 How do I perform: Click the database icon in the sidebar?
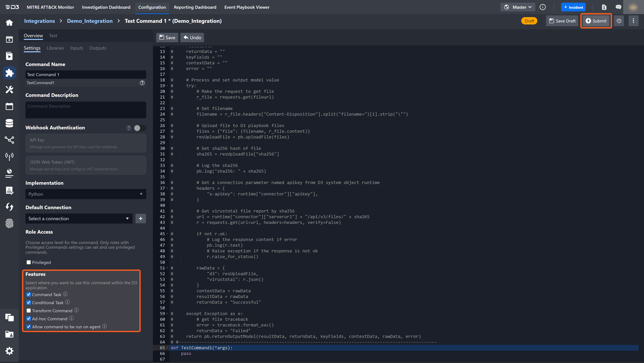pyautogui.click(x=9, y=123)
